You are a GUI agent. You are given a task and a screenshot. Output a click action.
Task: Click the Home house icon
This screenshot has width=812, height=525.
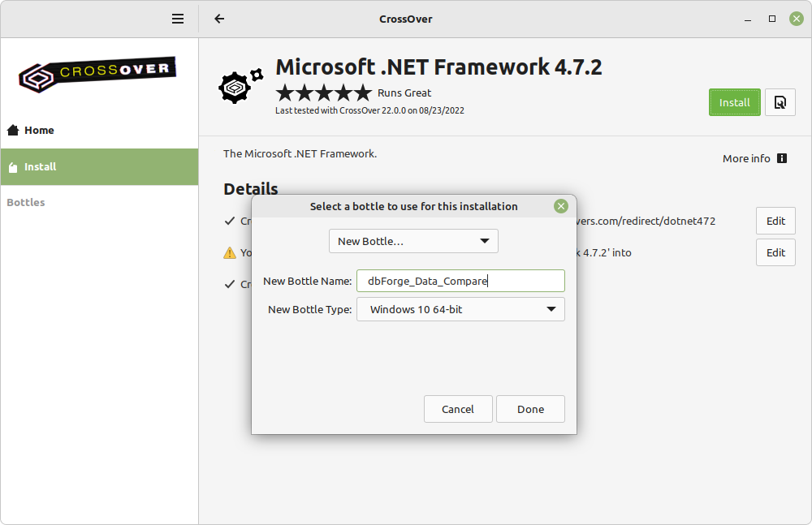[13, 130]
